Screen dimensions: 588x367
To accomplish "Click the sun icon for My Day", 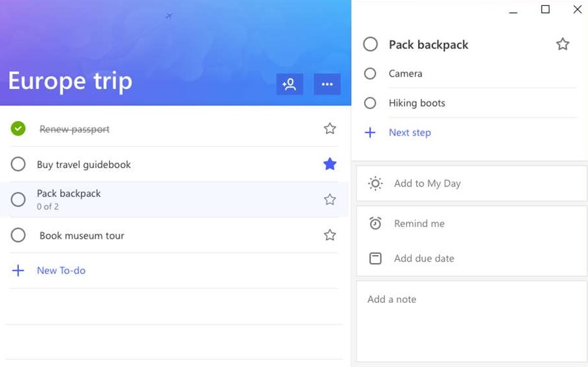I will click(375, 184).
